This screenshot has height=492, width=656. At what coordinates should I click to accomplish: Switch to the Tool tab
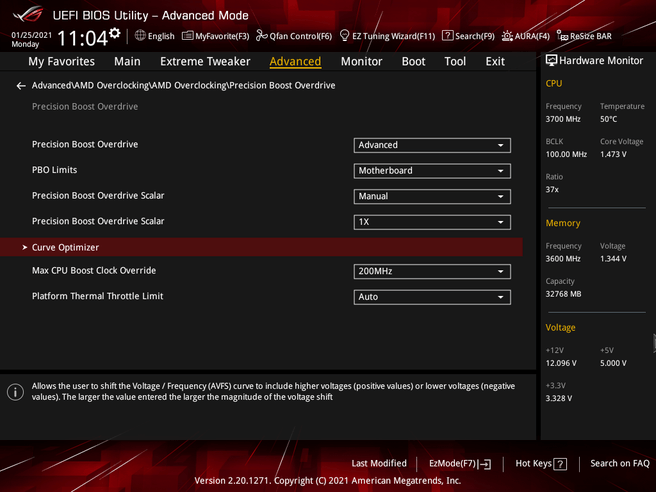pos(455,62)
